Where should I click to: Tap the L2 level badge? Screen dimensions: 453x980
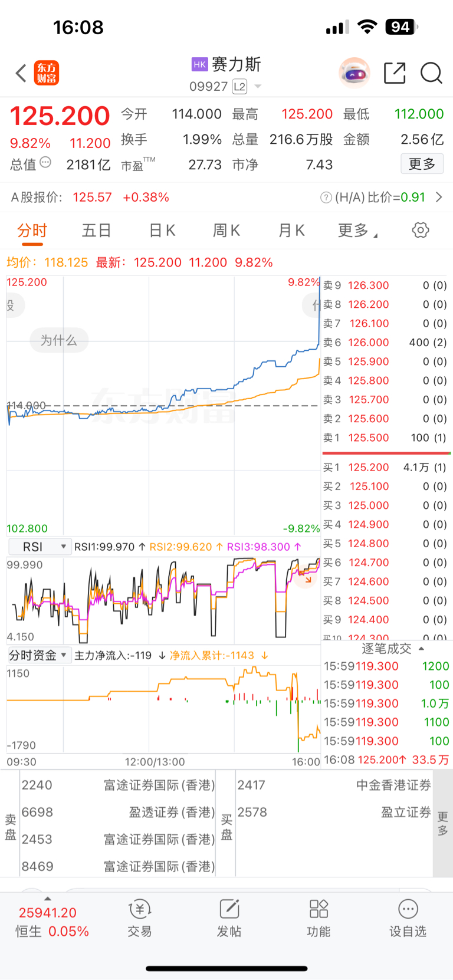[239, 87]
